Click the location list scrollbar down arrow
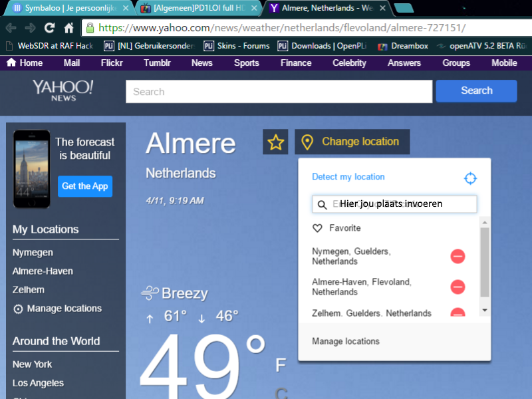The image size is (532, 399). click(485, 310)
